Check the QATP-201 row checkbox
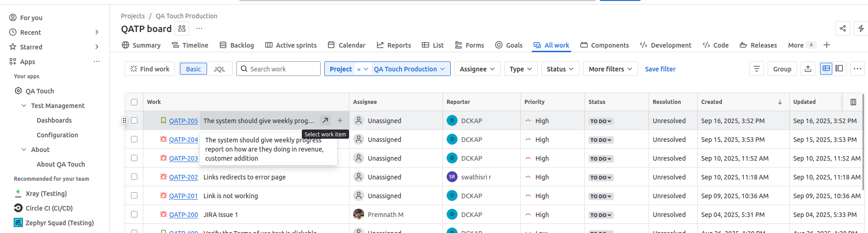This screenshot has height=233, width=868. click(x=134, y=195)
